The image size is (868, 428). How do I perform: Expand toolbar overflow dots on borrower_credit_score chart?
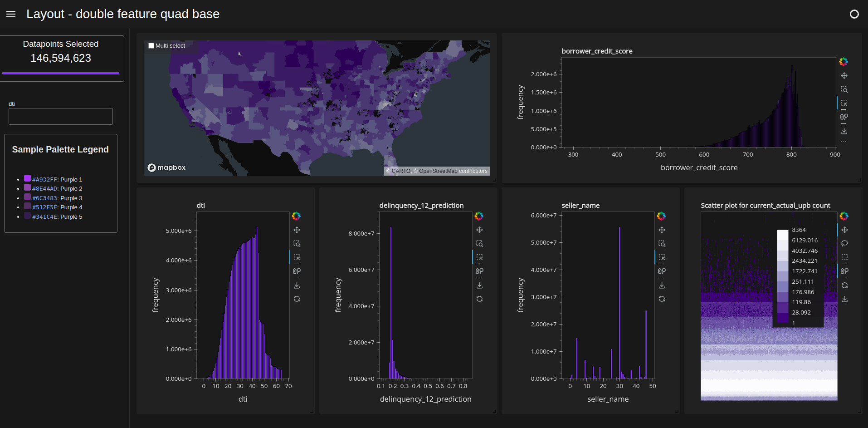844,142
